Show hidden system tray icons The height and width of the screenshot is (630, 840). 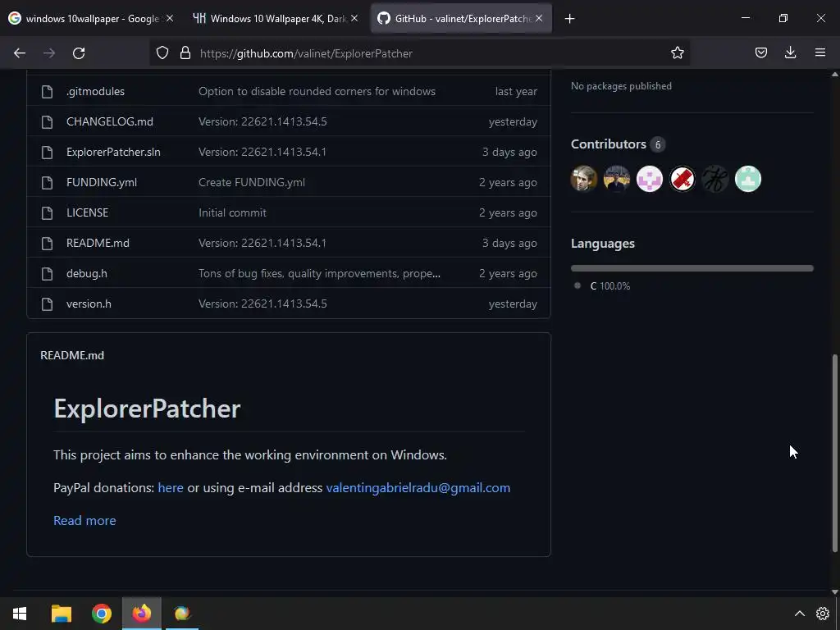coord(799,614)
